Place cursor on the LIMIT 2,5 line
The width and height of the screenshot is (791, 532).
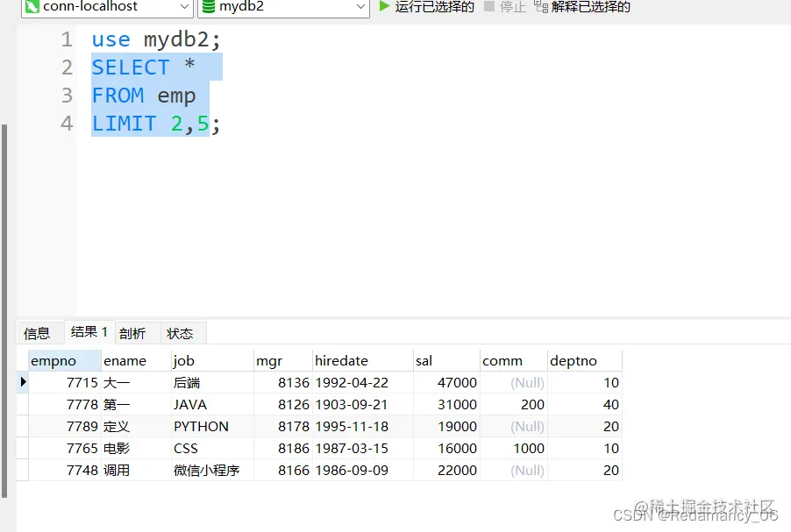pos(156,124)
